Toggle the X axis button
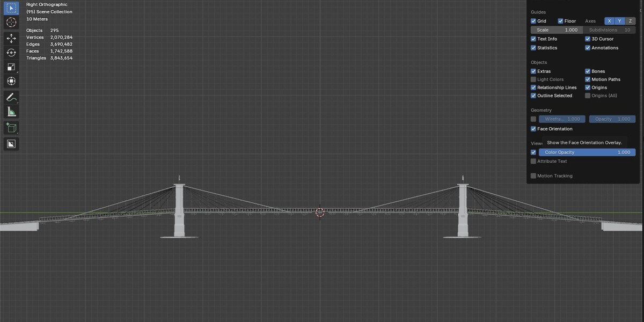 coord(610,21)
